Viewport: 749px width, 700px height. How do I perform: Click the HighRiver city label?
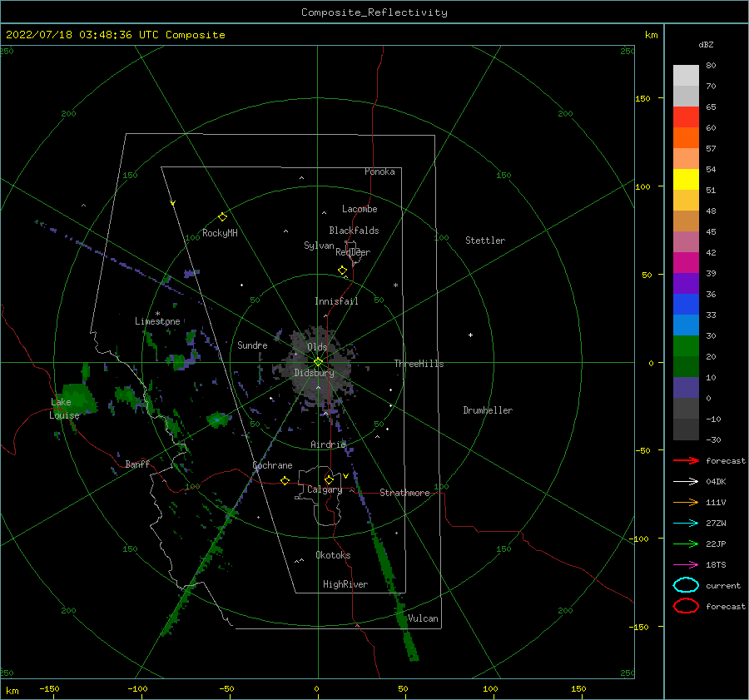click(x=345, y=584)
